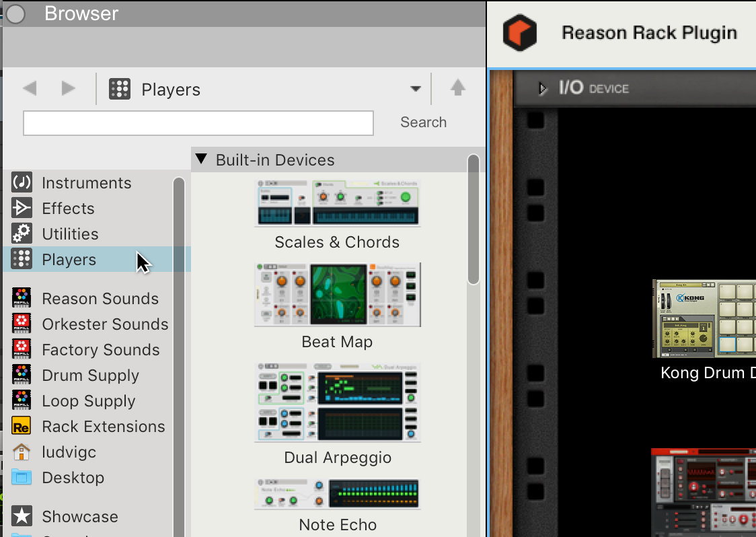This screenshot has width=756, height=537.
Task: Click the sidebar locations vertical scrollbar
Action: [179, 357]
